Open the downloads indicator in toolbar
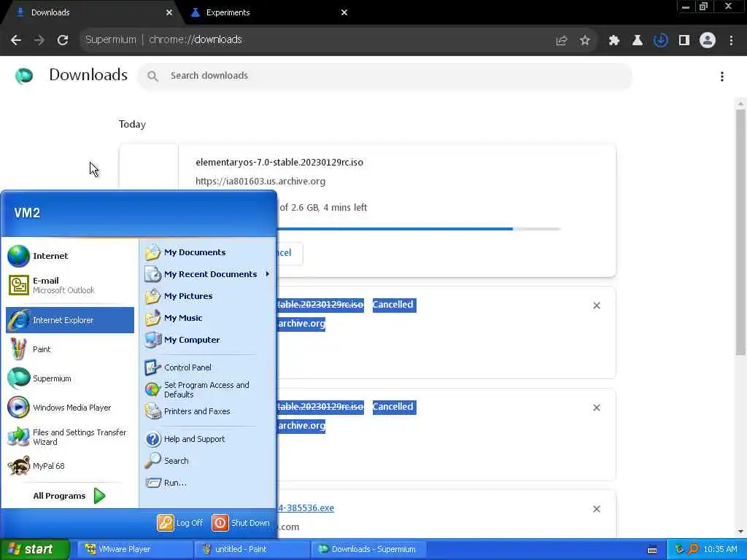 (x=660, y=41)
